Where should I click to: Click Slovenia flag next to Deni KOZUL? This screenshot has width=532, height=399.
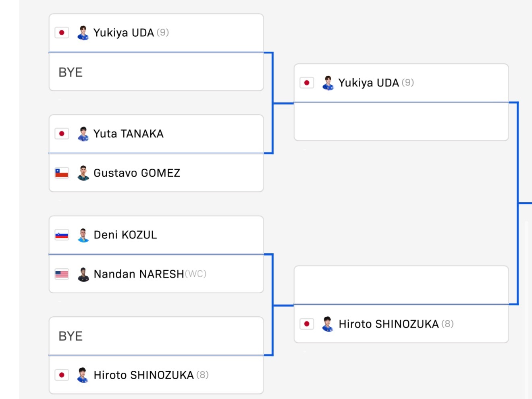[x=62, y=235]
